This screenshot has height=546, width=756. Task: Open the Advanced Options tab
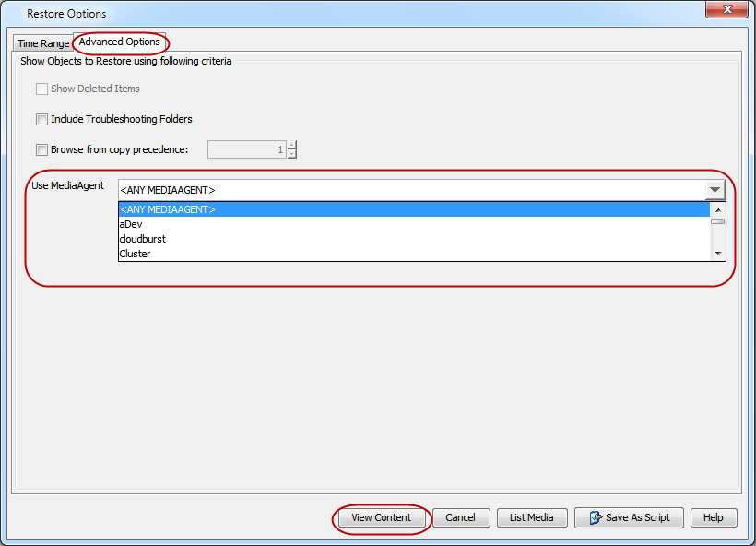click(x=120, y=42)
